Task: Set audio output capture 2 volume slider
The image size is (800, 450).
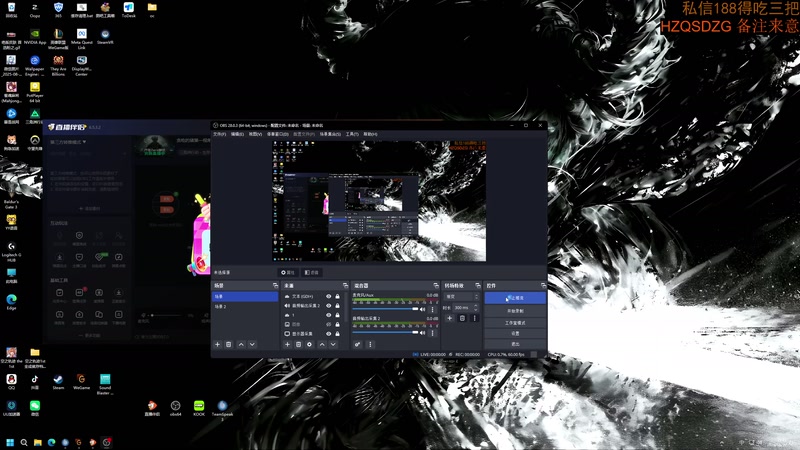Action: pos(385,333)
